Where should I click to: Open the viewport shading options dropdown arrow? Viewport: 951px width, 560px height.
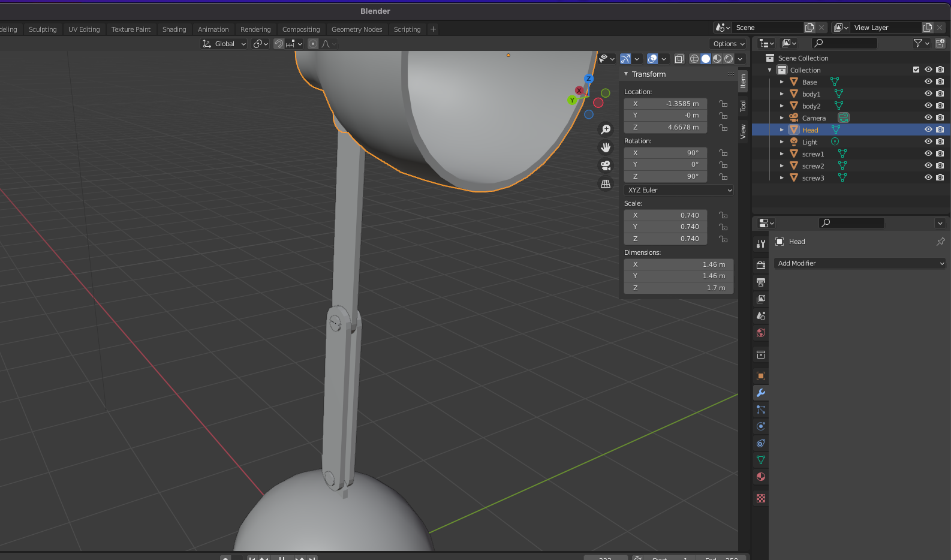741,59
